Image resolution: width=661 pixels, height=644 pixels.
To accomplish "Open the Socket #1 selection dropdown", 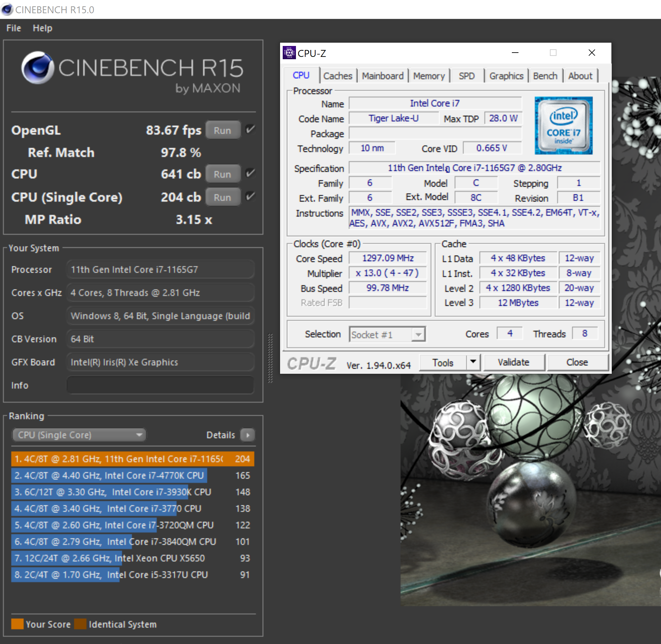I will pyautogui.click(x=388, y=334).
